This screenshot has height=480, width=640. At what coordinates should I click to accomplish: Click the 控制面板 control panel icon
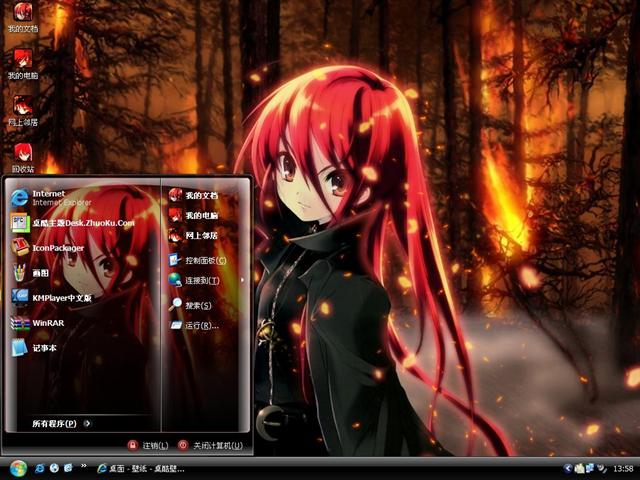point(175,260)
